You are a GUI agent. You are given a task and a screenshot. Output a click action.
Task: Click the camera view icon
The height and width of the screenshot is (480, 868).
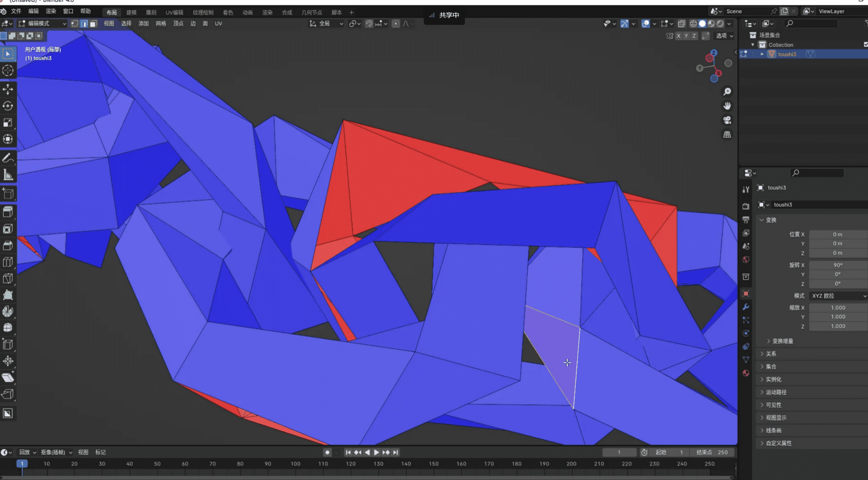(x=727, y=120)
